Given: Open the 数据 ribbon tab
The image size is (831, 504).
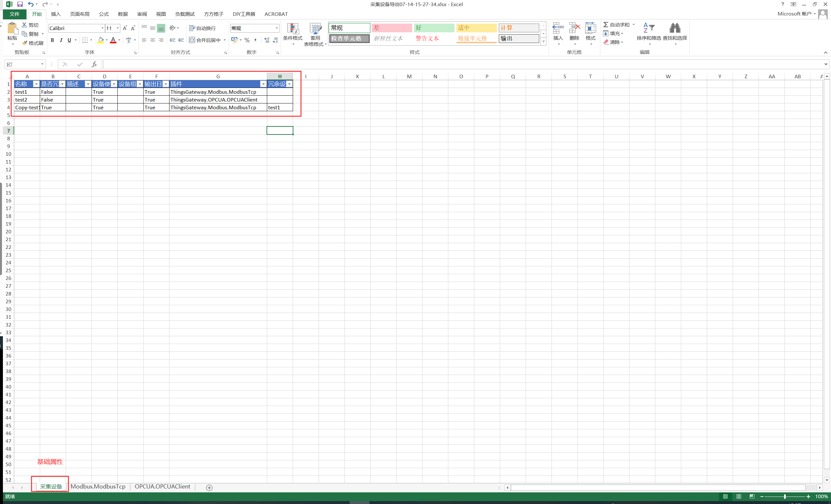Looking at the screenshot, I should coord(123,14).
